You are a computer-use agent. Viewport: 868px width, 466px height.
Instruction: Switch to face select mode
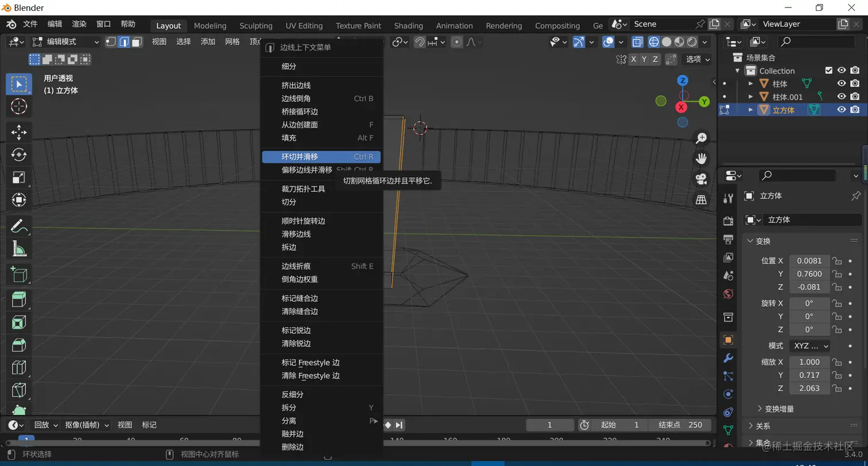(137, 42)
